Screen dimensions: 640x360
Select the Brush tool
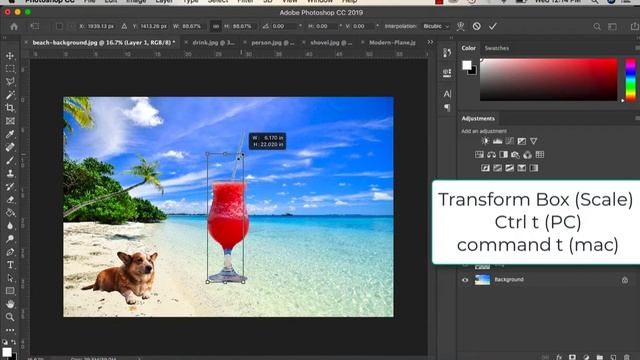pos(10,160)
